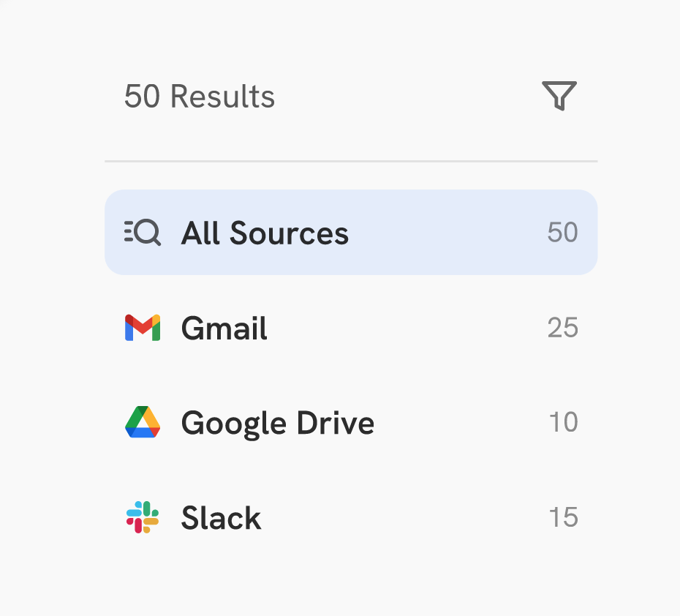Click the Google Drive result count 10
680x616 pixels.
pos(562,423)
